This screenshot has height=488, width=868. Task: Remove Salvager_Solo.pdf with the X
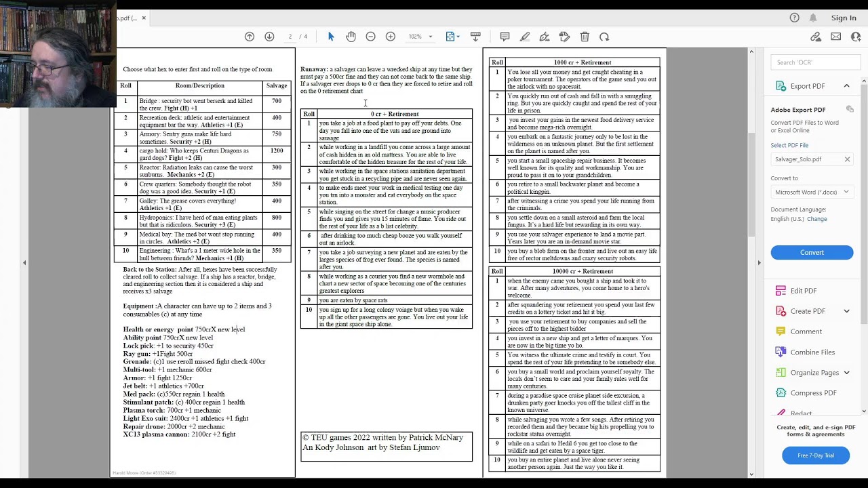pyautogui.click(x=847, y=159)
